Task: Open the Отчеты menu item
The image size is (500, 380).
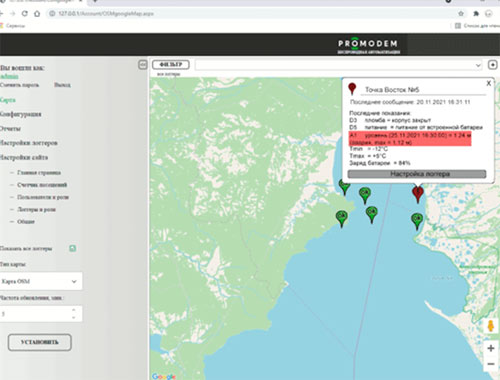Action: coord(10,128)
